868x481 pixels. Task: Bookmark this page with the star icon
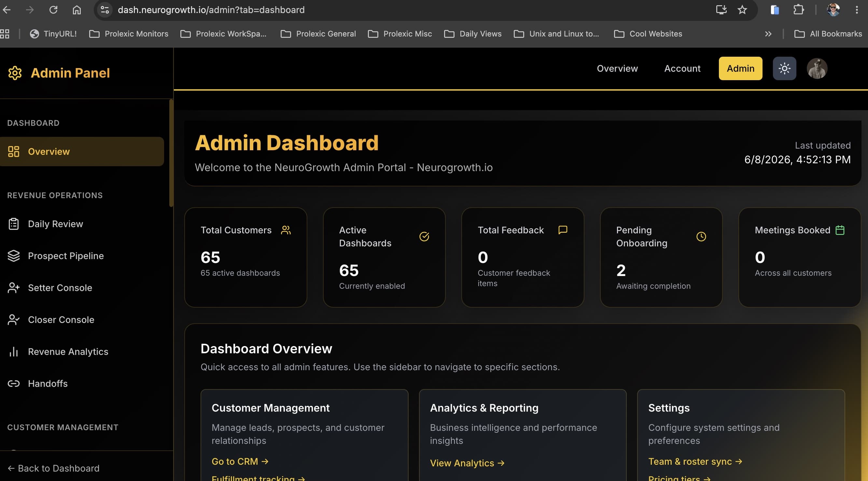point(742,10)
